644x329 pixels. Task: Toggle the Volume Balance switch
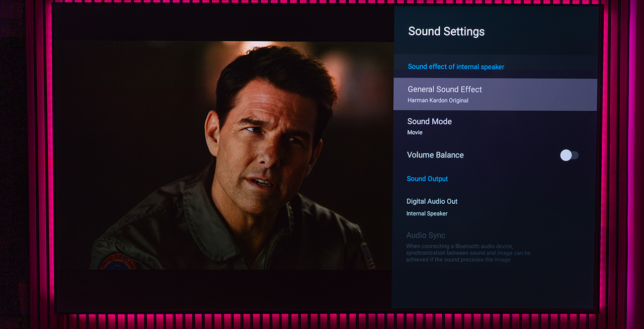(x=569, y=155)
